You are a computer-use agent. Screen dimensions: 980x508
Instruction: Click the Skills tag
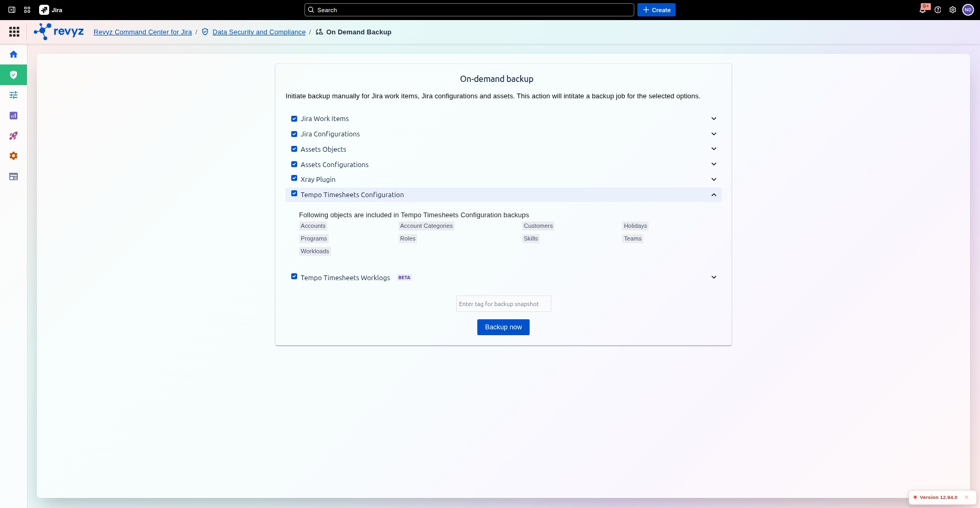click(531, 238)
